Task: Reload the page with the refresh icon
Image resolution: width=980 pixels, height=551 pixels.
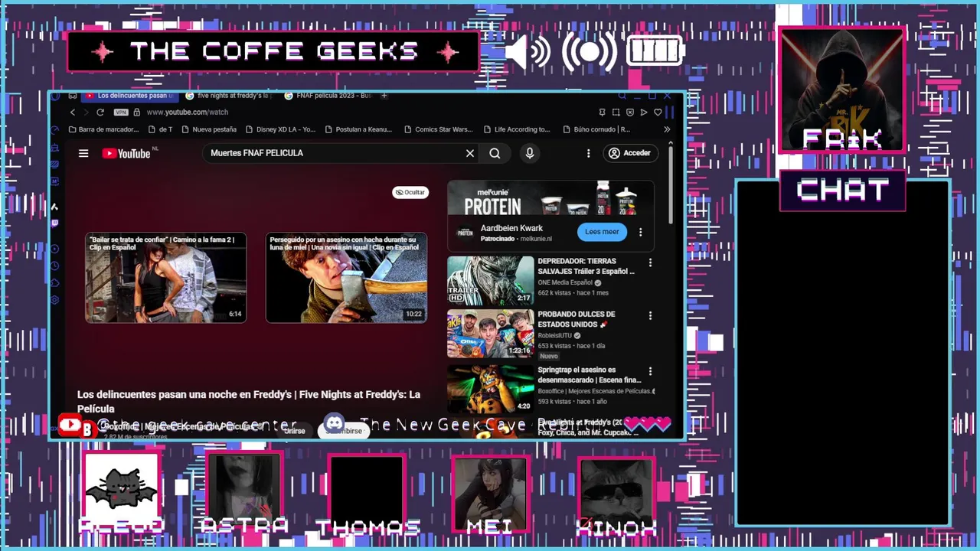Action: pos(100,112)
